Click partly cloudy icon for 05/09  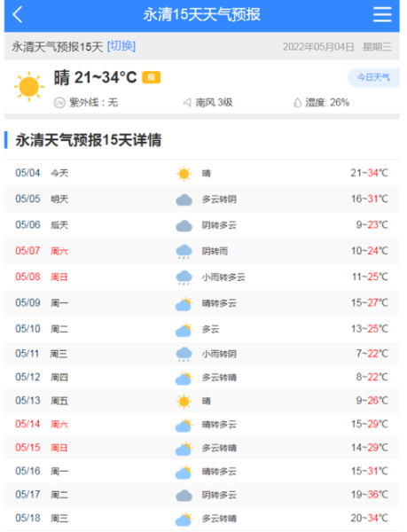(x=184, y=303)
